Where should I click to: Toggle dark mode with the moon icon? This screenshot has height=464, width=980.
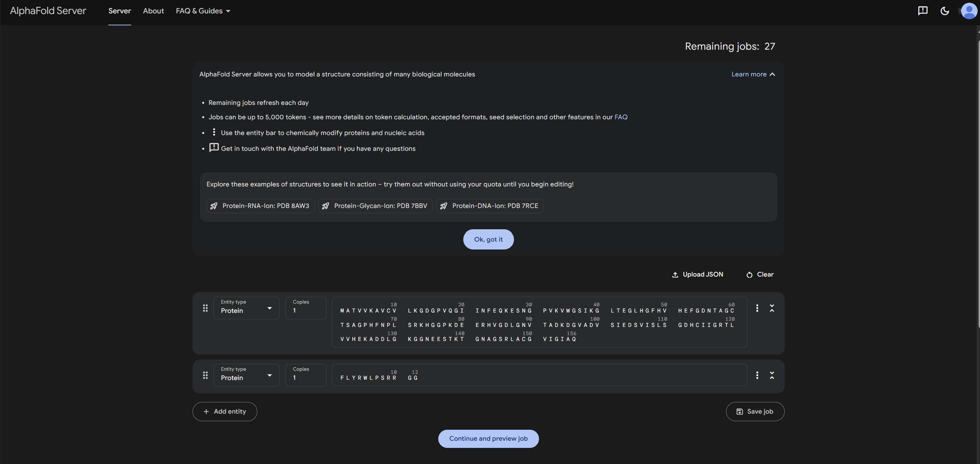tap(945, 11)
